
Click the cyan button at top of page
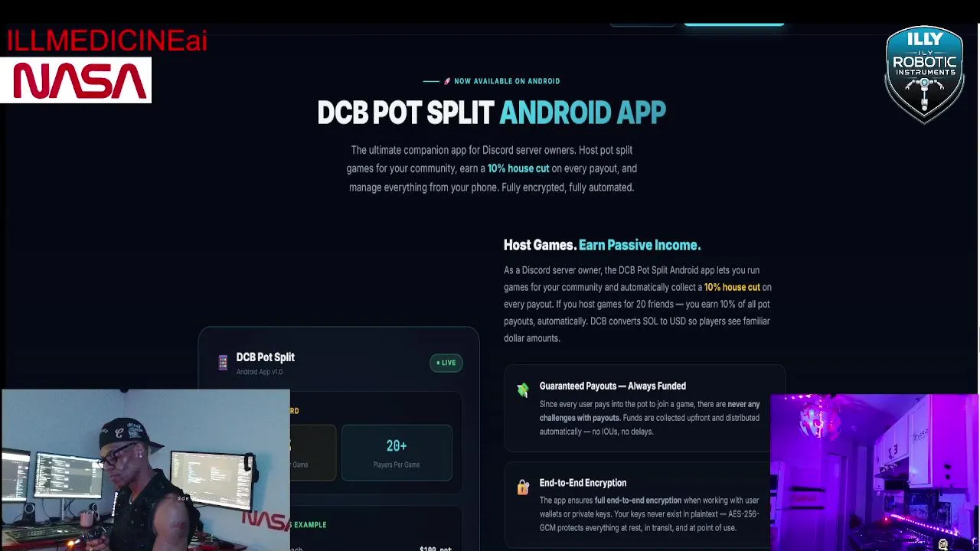[x=733, y=24]
